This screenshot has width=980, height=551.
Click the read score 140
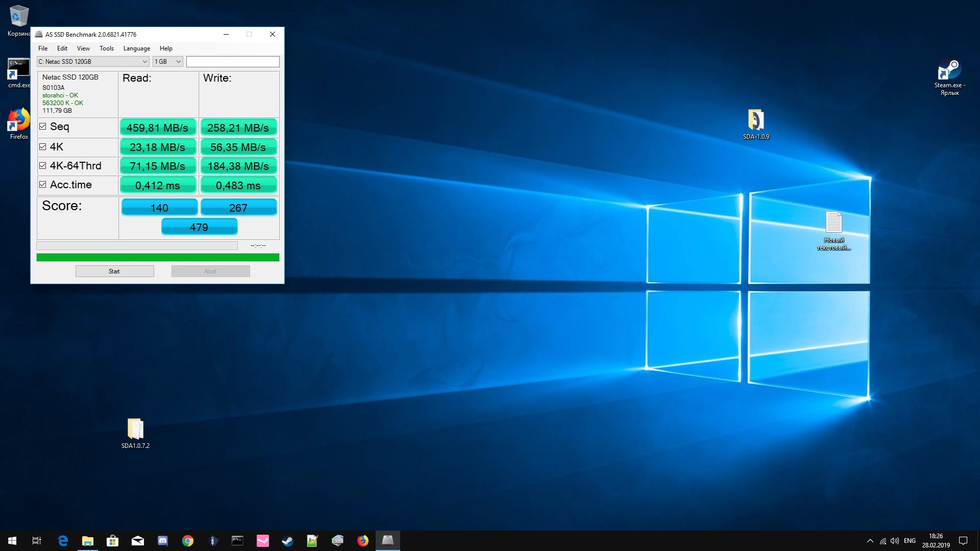[x=159, y=207]
